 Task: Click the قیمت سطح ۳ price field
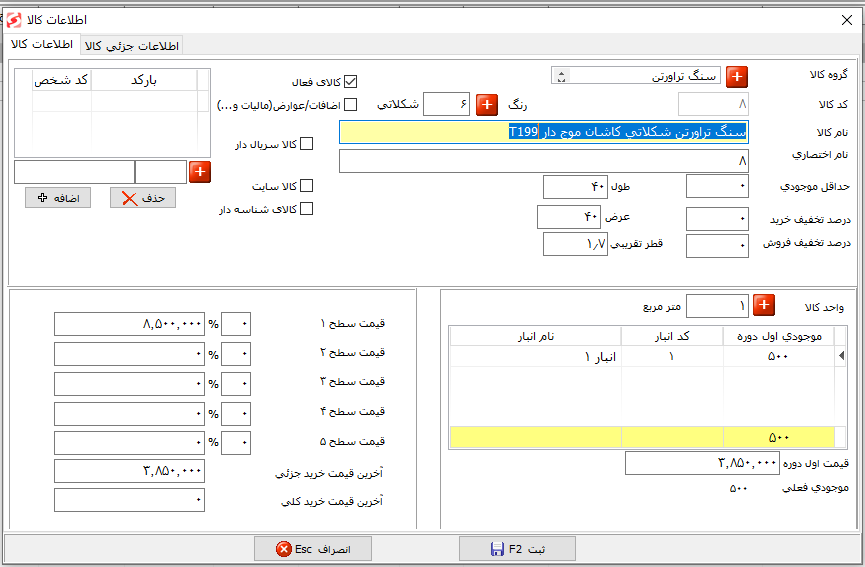tap(129, 383)
